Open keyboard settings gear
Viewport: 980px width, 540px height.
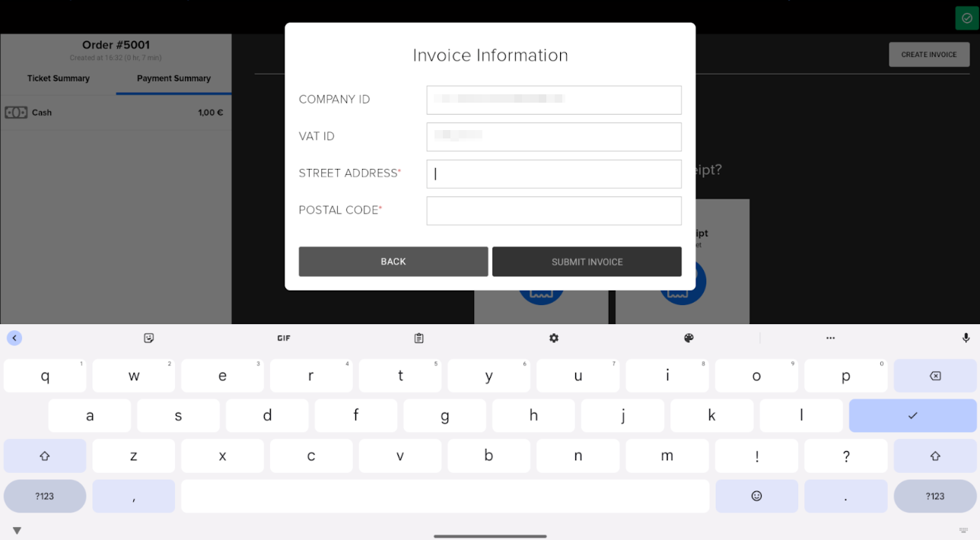tap(554, 338)
